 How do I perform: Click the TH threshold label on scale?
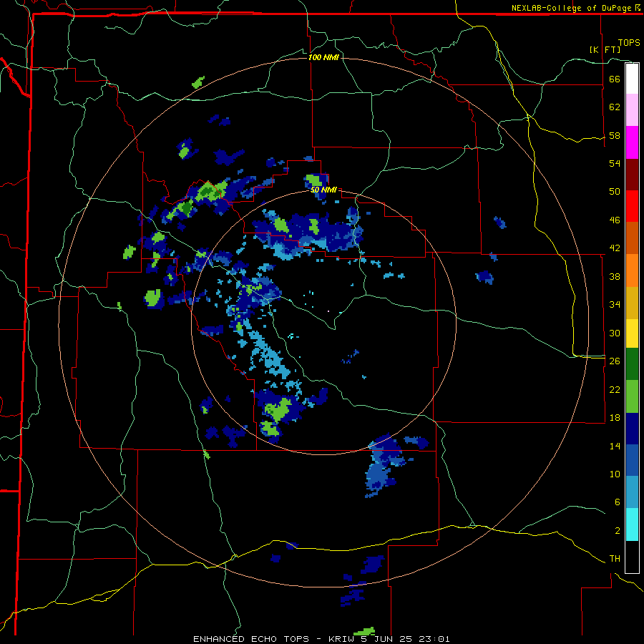tap(615, 559)
